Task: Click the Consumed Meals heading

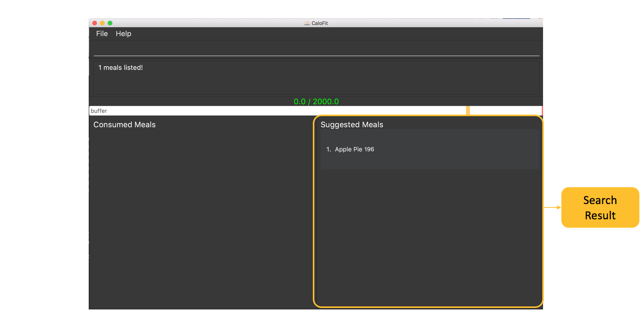Action: coord(124,125)
